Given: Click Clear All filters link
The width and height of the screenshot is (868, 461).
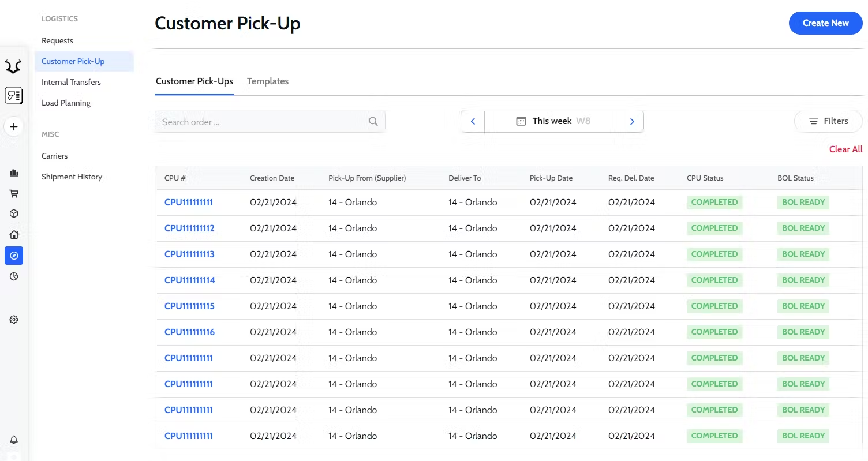Looking at the screenshot, I should pyautogui.click(x=845, y=149).
